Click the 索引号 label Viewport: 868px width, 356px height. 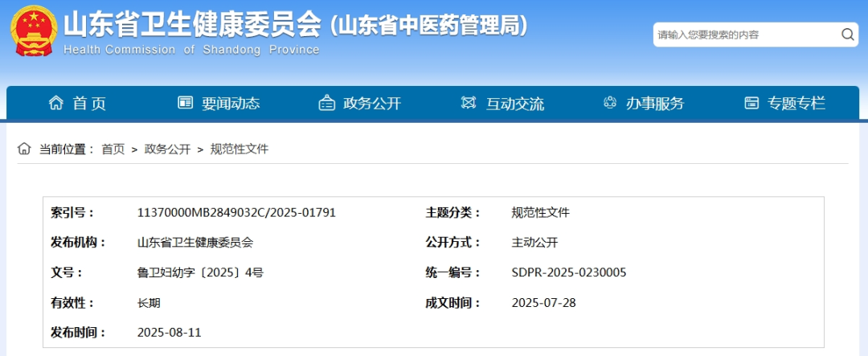click(x=72, y=213)
